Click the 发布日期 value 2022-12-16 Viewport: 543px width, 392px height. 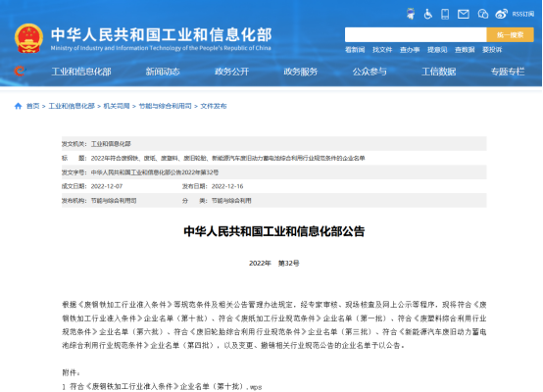click(227, 186)
